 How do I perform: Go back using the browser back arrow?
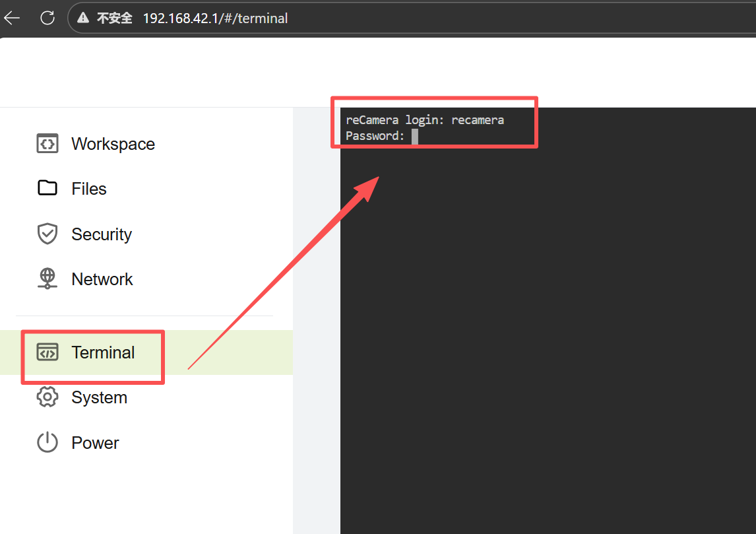[x=13, y=18]
